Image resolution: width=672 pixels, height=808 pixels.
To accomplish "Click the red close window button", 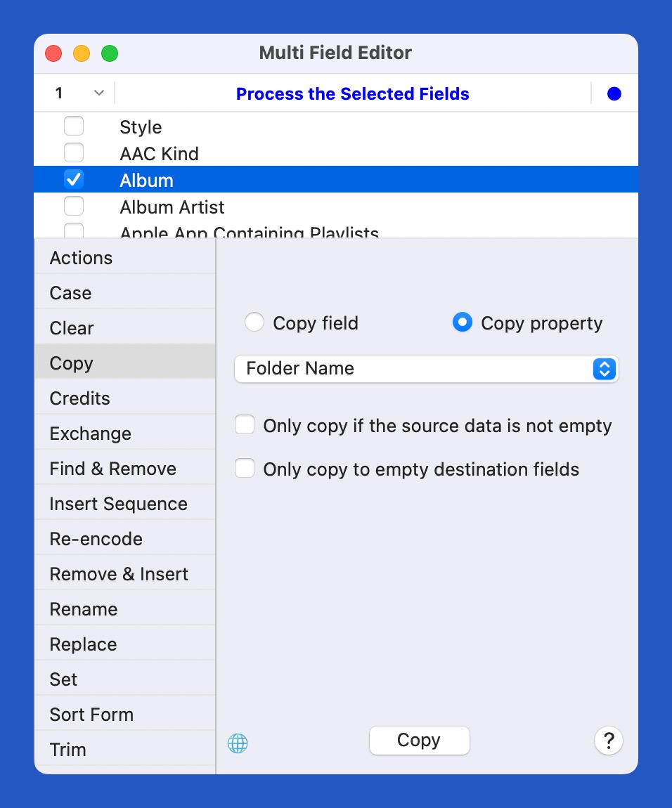I will point(53,53).
